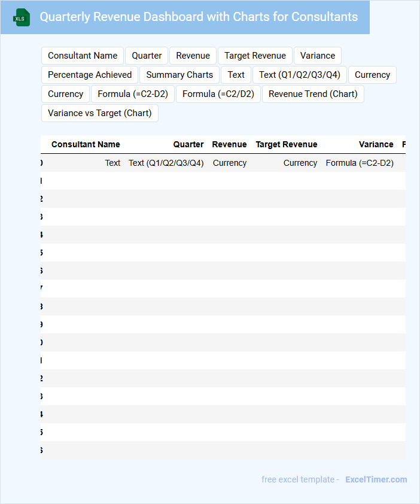Click the Text cell under Consultant Name
This screenshot has width=420, height=504.
(112, 163)
